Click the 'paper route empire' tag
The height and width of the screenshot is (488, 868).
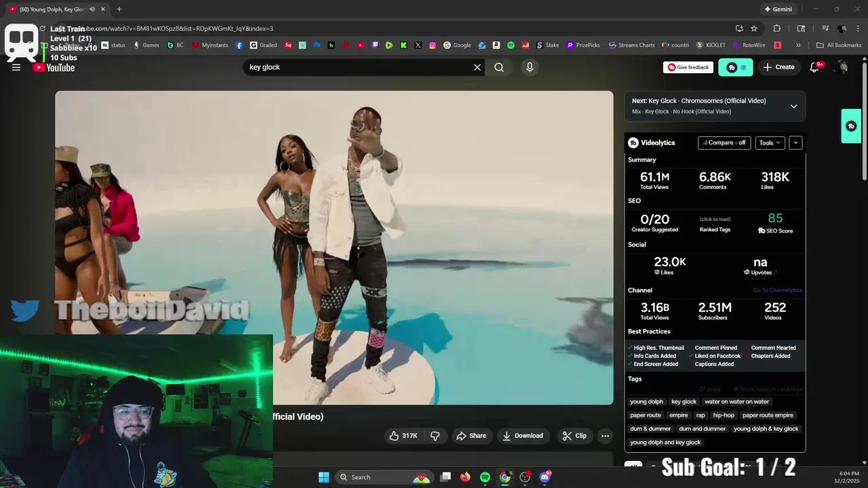pyautogui.click(x=768, y=415)
